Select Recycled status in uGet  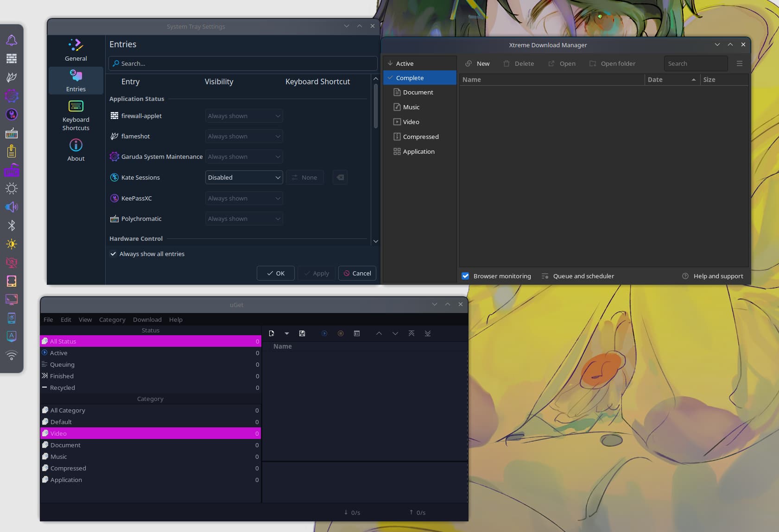151,388
